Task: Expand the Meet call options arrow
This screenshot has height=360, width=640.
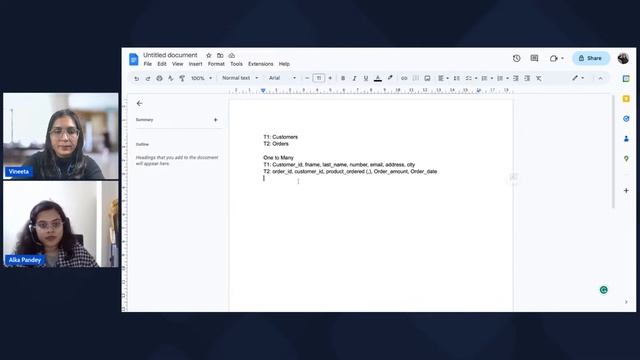Action: [x=562, y=58]
